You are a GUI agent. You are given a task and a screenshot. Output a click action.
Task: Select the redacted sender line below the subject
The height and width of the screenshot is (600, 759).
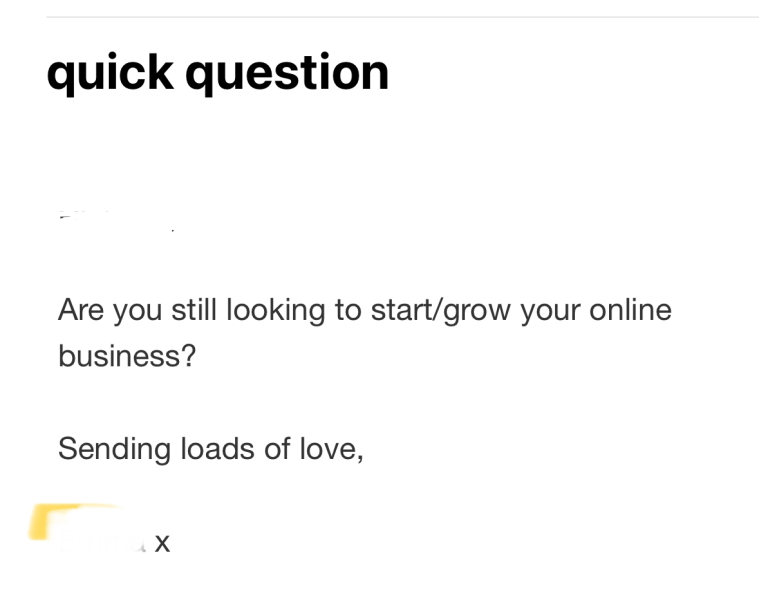tap(115, 220)
